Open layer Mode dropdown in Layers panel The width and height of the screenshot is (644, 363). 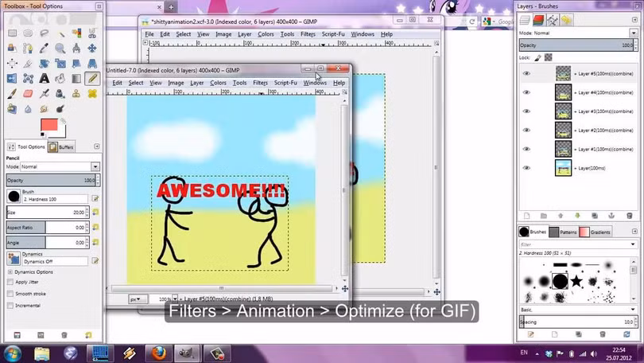pyautogui.click(x=634, y=33)
